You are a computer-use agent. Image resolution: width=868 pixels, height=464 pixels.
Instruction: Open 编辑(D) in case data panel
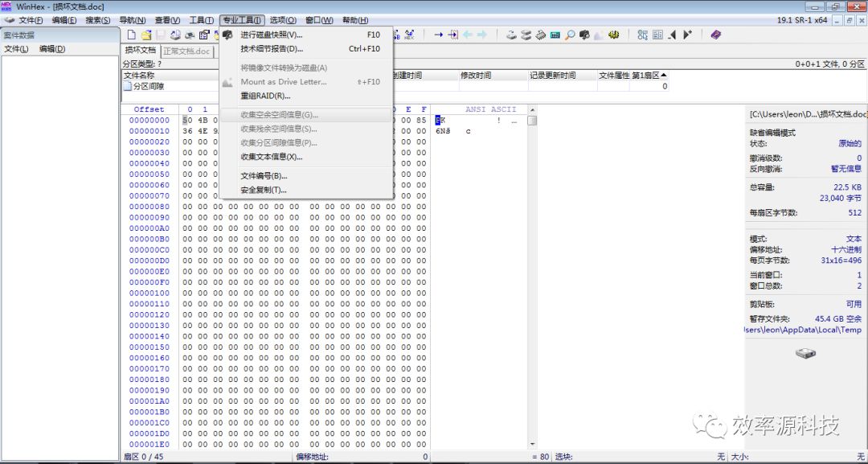(52, 49)
